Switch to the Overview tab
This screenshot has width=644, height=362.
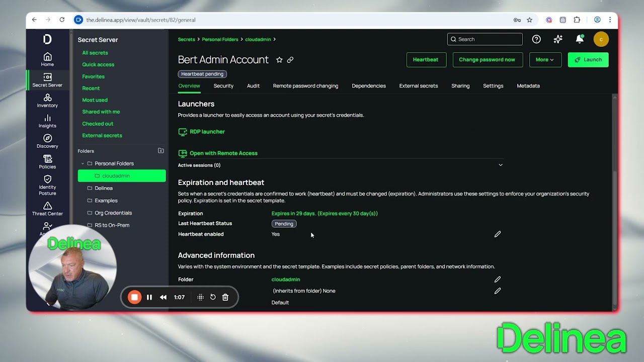pyautogui.click(x=189, y=86)
